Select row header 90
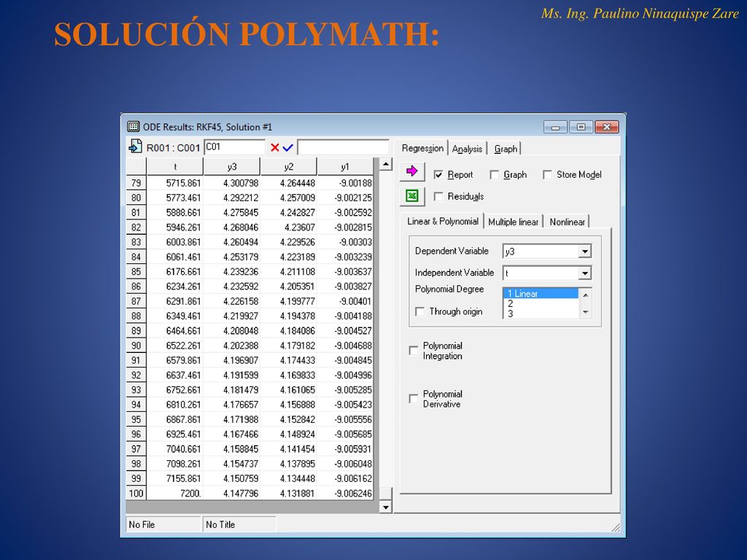 (x=136, y=345)
